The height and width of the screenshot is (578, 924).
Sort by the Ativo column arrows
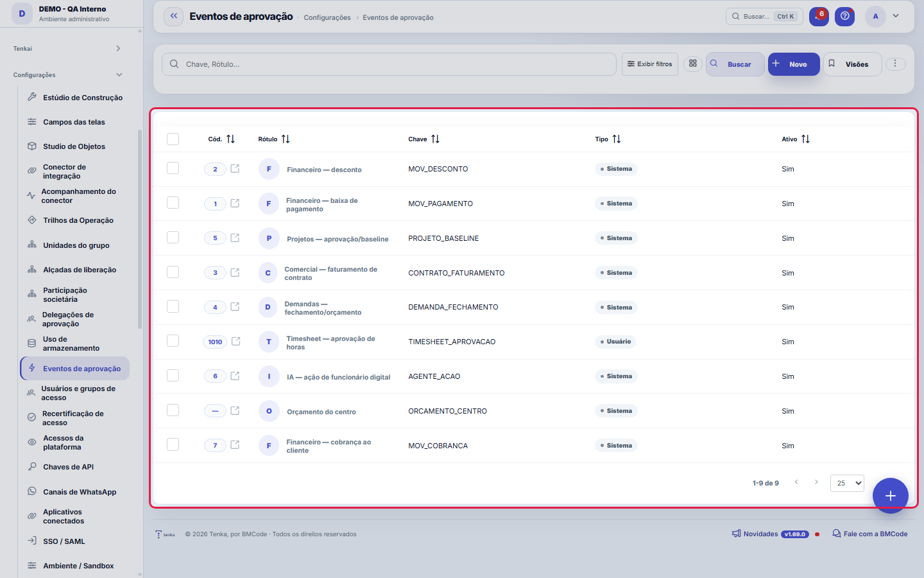(805, 139)
